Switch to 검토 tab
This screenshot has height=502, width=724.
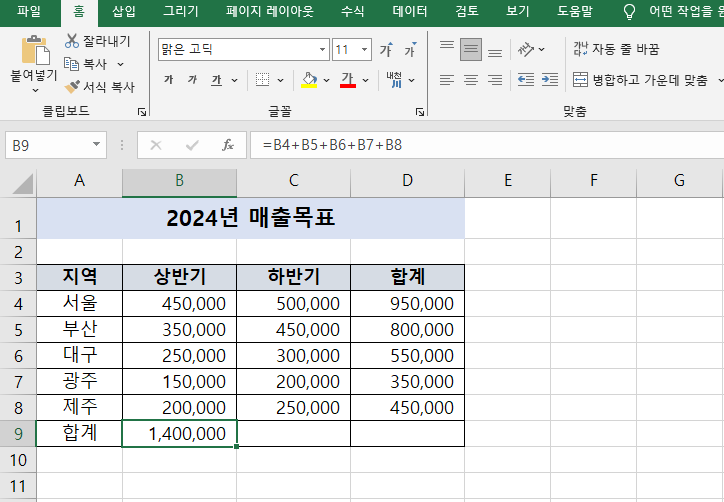coord(467,12)
